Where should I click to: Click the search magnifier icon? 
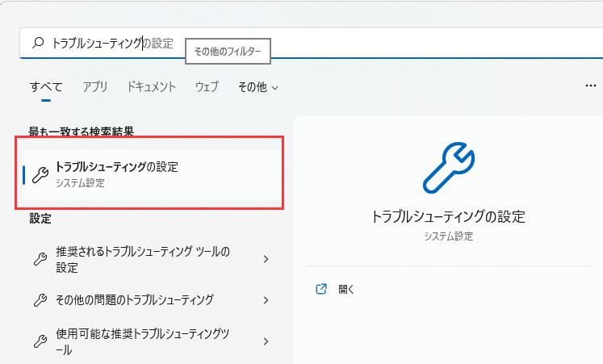[37, 44]
